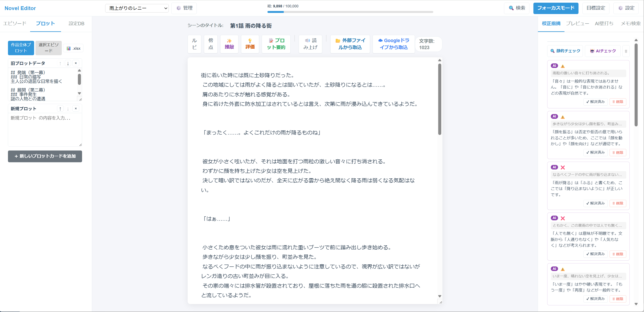Switch to the プロット tab
This screenshot has width=644, height=312.
point(45,24)
